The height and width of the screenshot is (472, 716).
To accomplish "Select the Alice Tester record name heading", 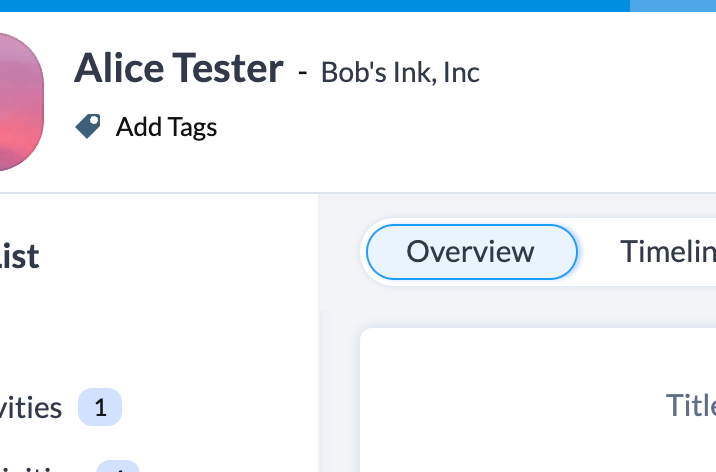I will 179,68.
